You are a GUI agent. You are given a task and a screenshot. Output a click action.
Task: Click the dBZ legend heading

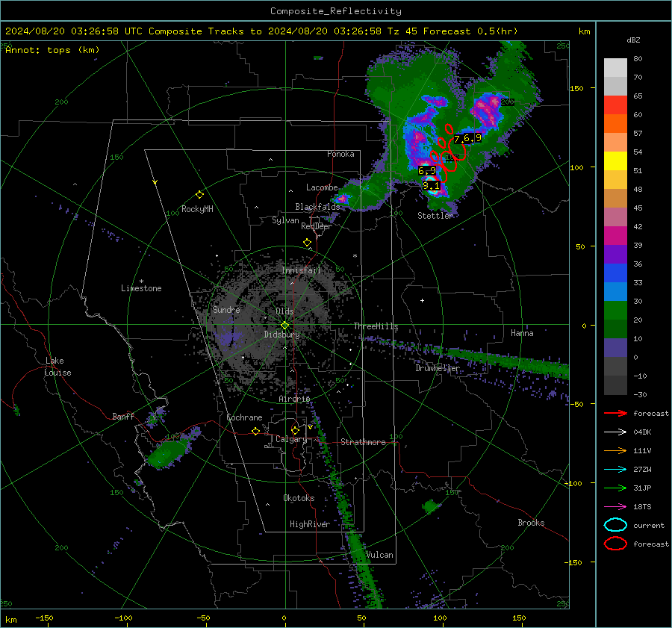pyautogui.click(x=633, y=40)
